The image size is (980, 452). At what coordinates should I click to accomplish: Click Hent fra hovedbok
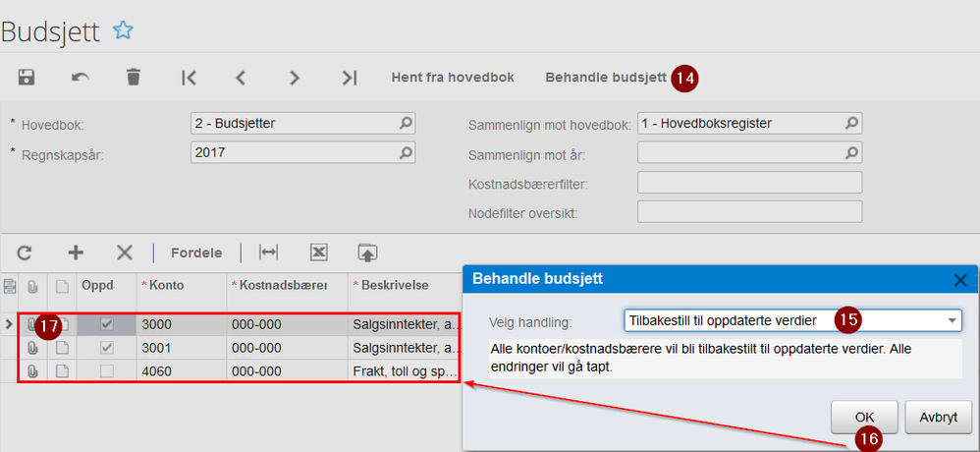453,78
